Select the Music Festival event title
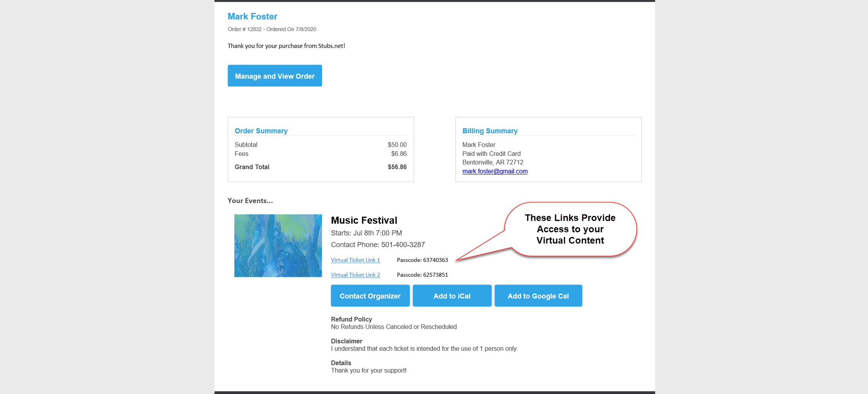 [x=364, y=220]
